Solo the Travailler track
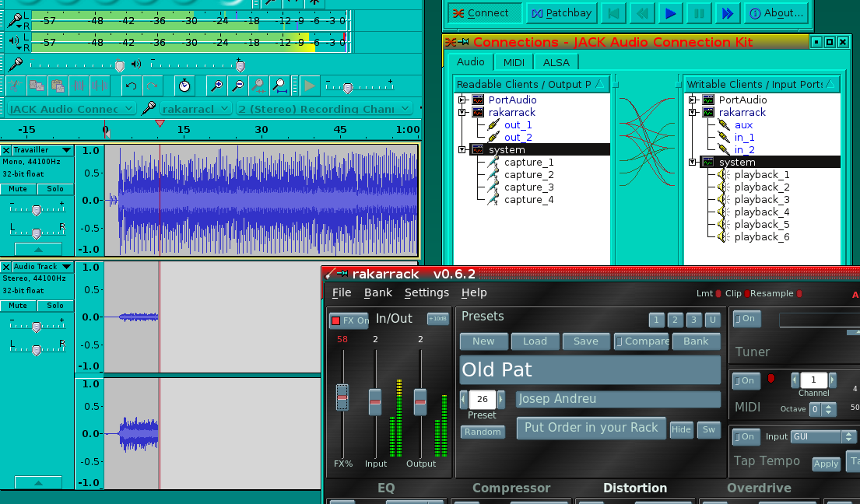Screen dimensions: 860x504 (x=54, y=189)
